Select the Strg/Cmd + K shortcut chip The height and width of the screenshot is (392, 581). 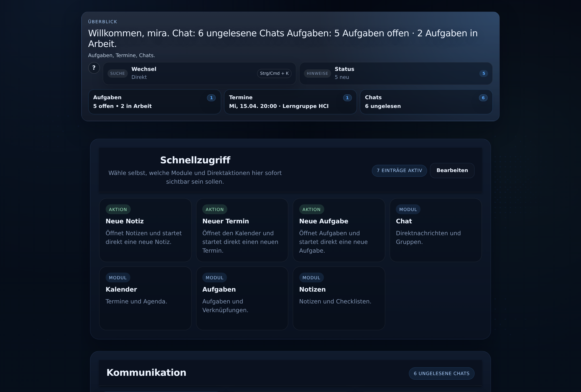(x=274, y=73)
